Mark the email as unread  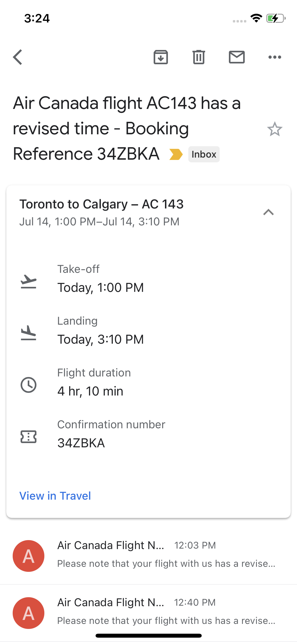pyautogui.click(x=237, y=57)
